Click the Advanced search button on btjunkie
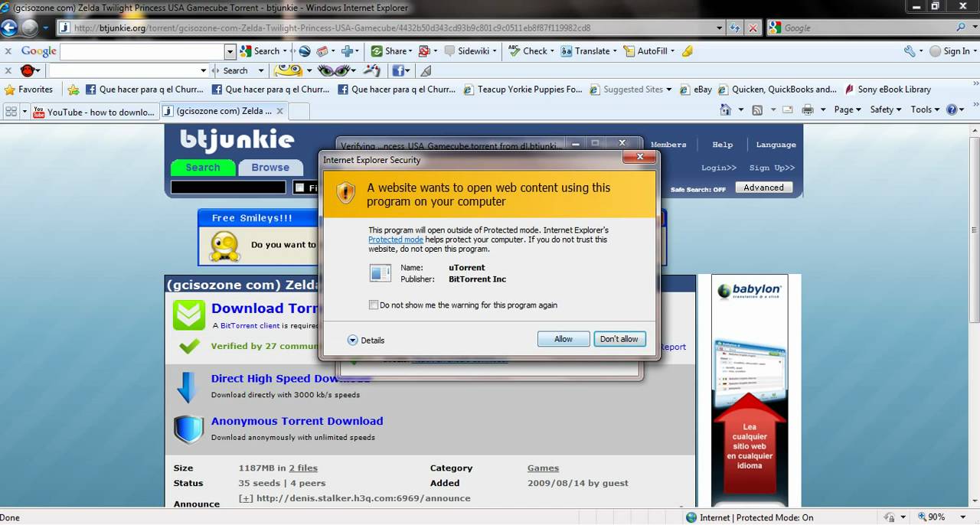Image resolution: width=980 pixels, height=525 pixels. pyautogui.click(x=763, y=187)
